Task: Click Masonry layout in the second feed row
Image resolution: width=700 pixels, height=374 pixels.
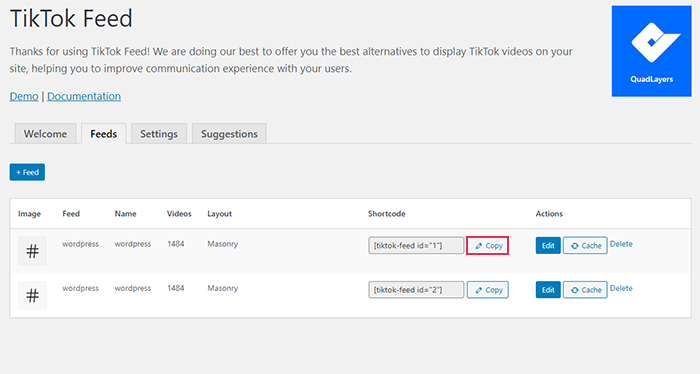Action: [x=222, y=288]
